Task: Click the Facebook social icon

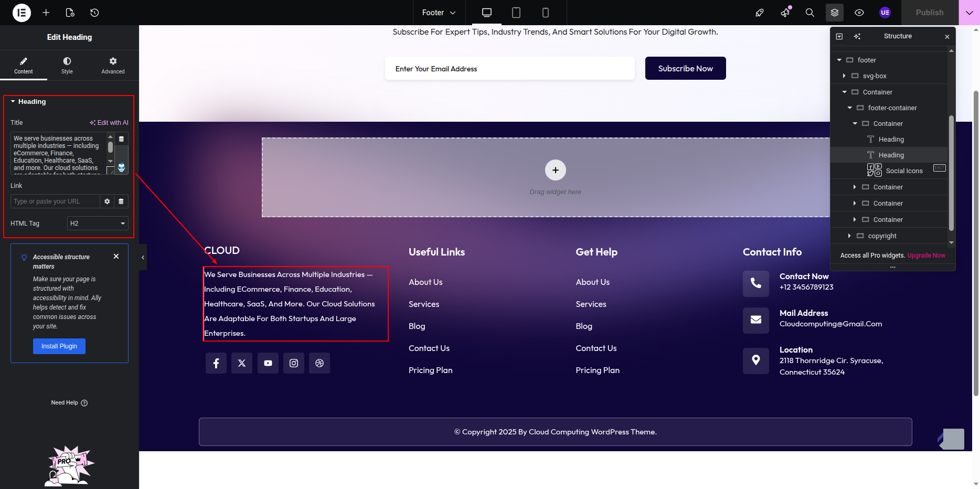Action: 216,363
